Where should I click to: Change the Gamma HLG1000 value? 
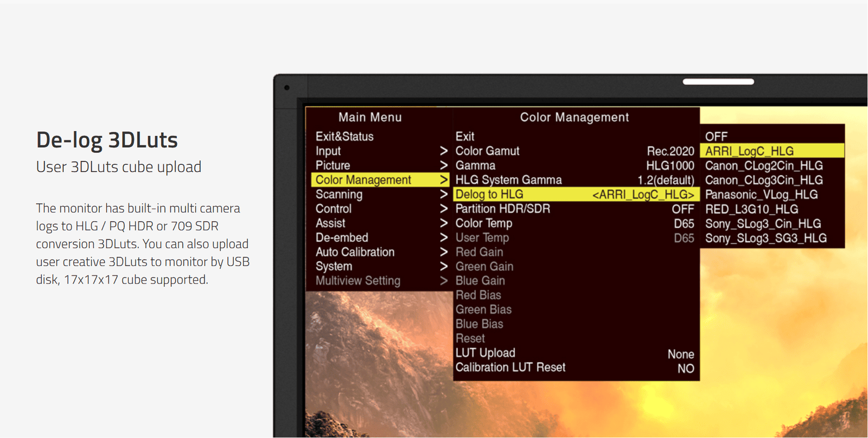[670, 165]
